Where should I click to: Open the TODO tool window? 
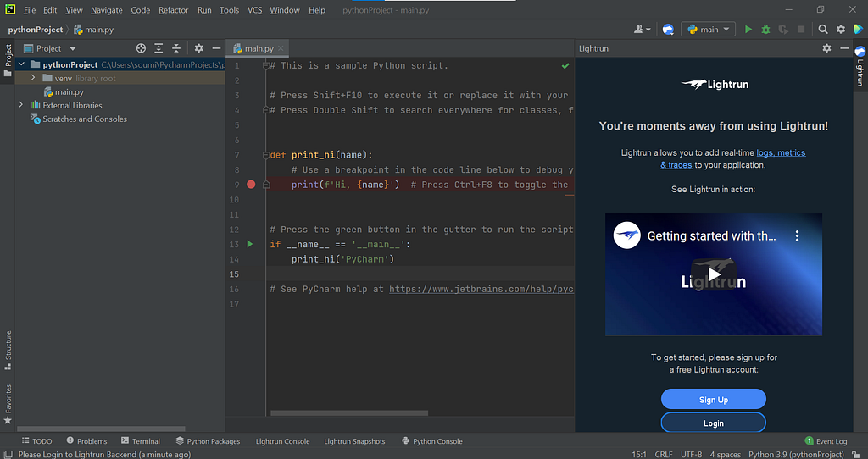pos(36,440)
